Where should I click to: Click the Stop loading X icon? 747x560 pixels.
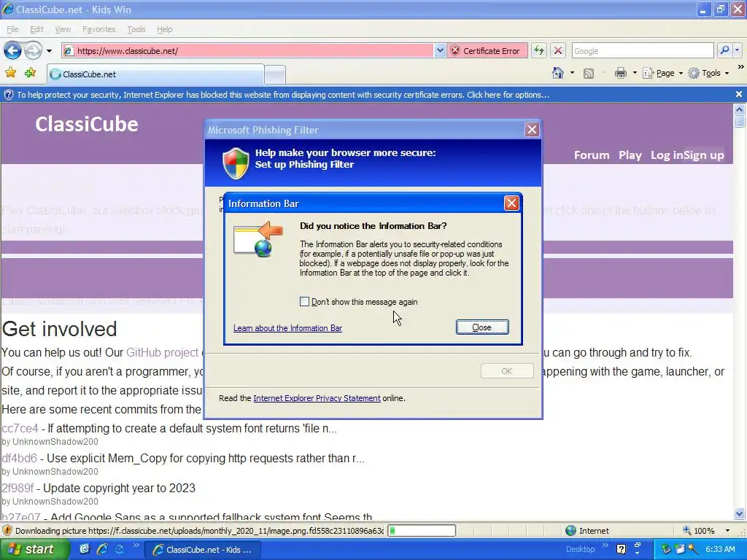558,50
